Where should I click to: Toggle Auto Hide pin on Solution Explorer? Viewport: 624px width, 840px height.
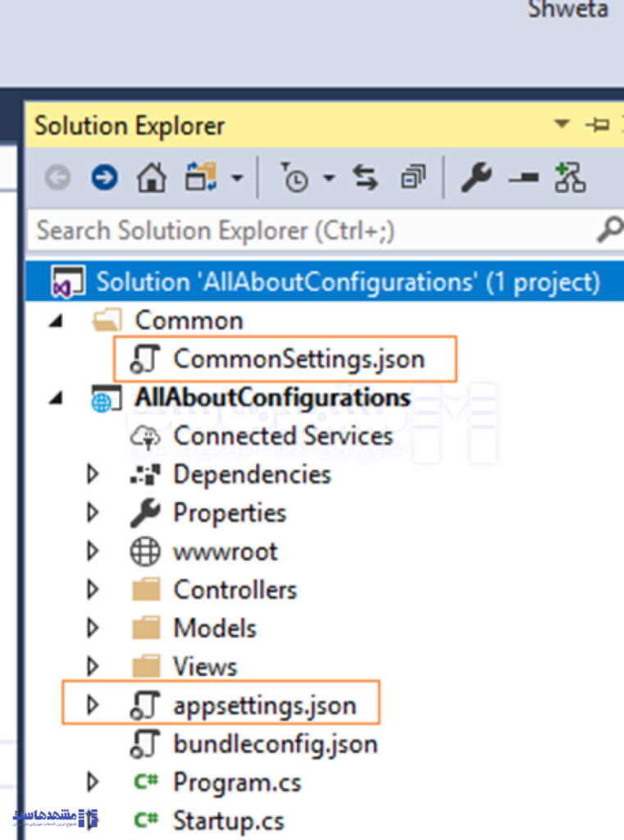(x=597, y=126)
